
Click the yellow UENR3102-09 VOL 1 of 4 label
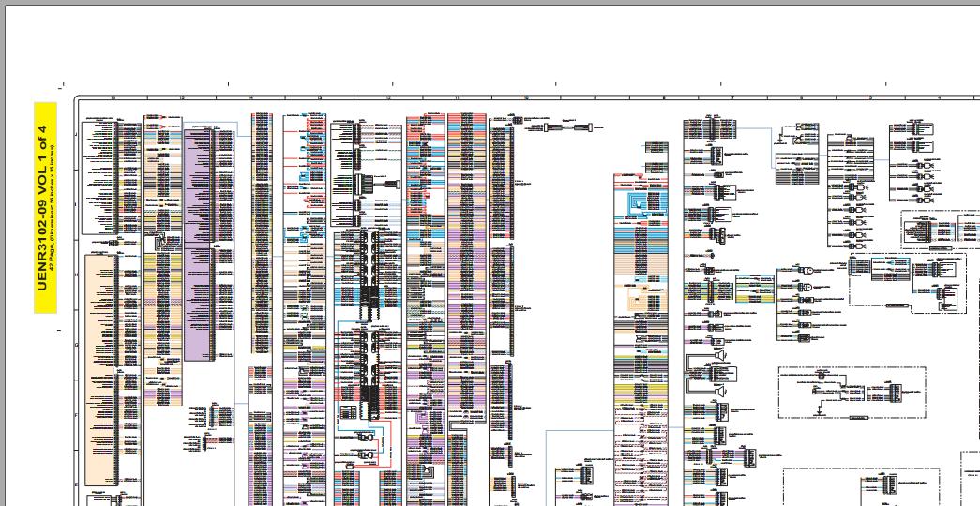[45, 207]
